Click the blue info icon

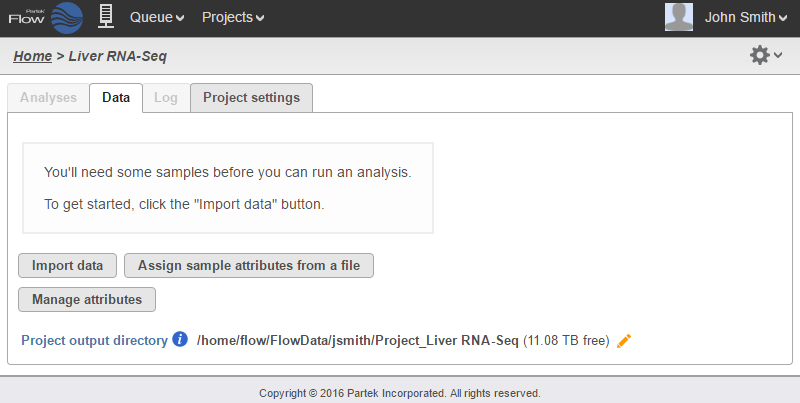[180, 340]
